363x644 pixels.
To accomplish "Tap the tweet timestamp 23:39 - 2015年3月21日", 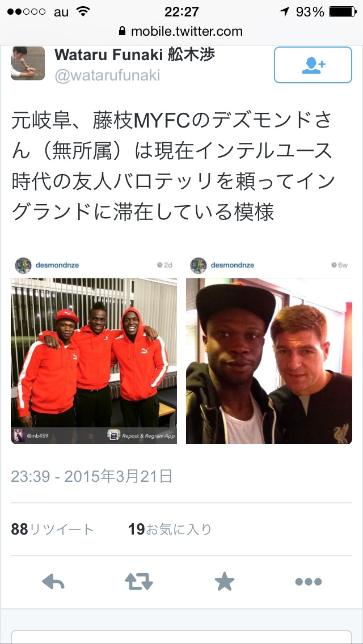I will 92,476.
